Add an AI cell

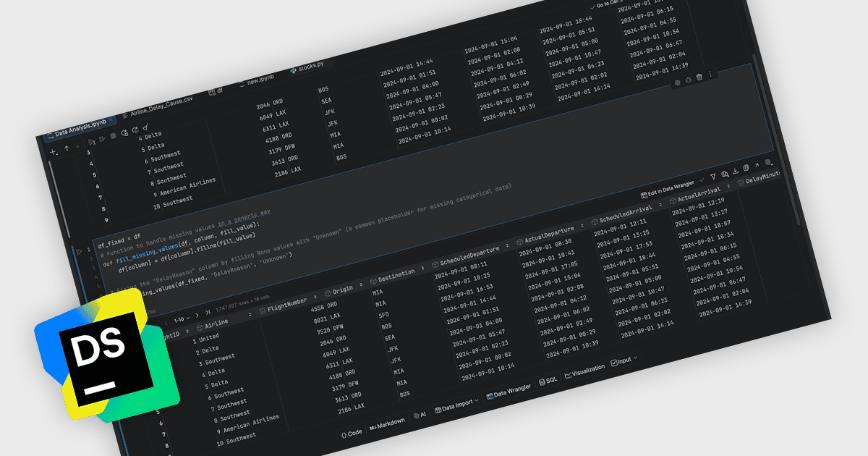420,415
